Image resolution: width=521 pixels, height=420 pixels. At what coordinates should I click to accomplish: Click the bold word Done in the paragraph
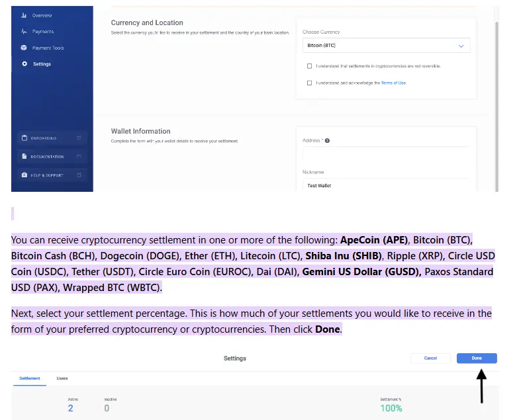[x=328, y=329]
